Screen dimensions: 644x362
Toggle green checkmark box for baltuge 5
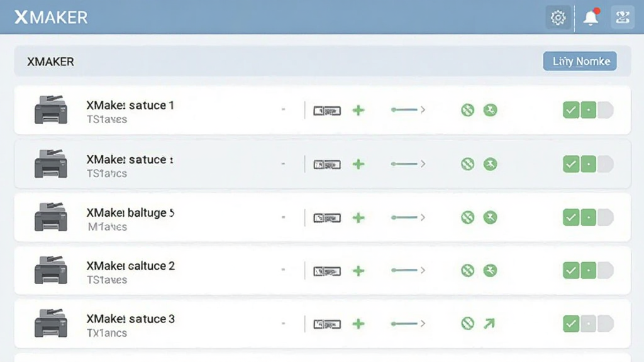[571, 217]
